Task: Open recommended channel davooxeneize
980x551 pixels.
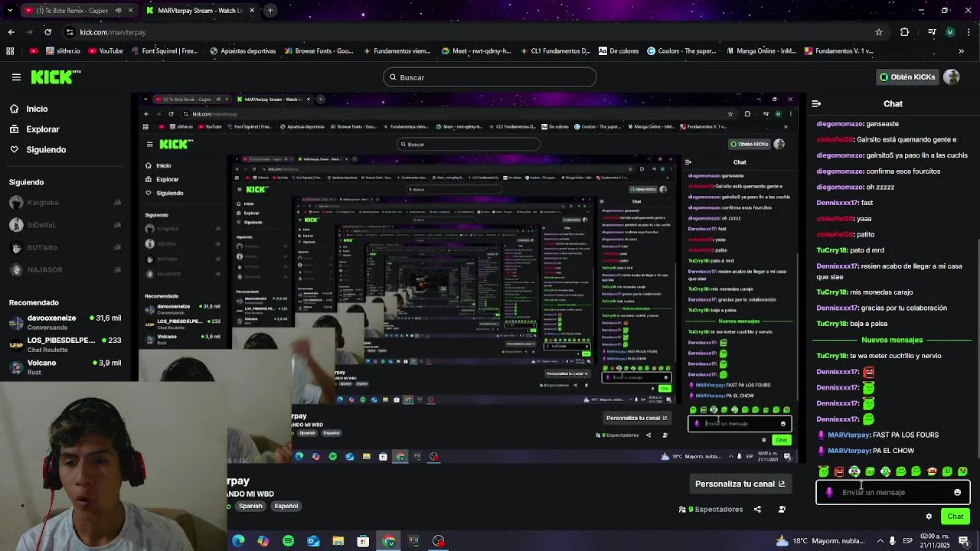Action: (65, 322)
